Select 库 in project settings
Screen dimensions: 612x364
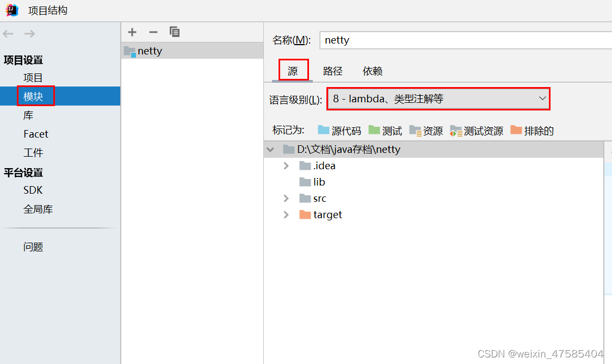click(28, 115)
